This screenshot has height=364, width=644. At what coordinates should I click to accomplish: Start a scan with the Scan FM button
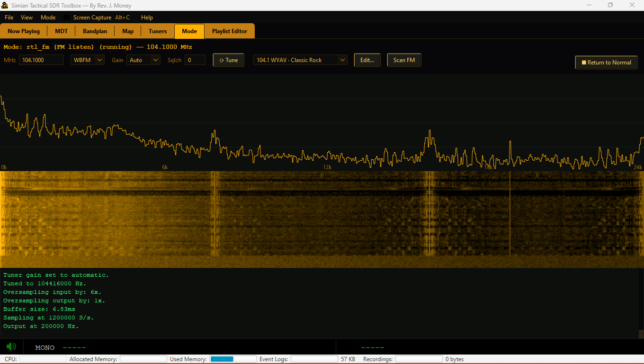click(x=404, y=60)
